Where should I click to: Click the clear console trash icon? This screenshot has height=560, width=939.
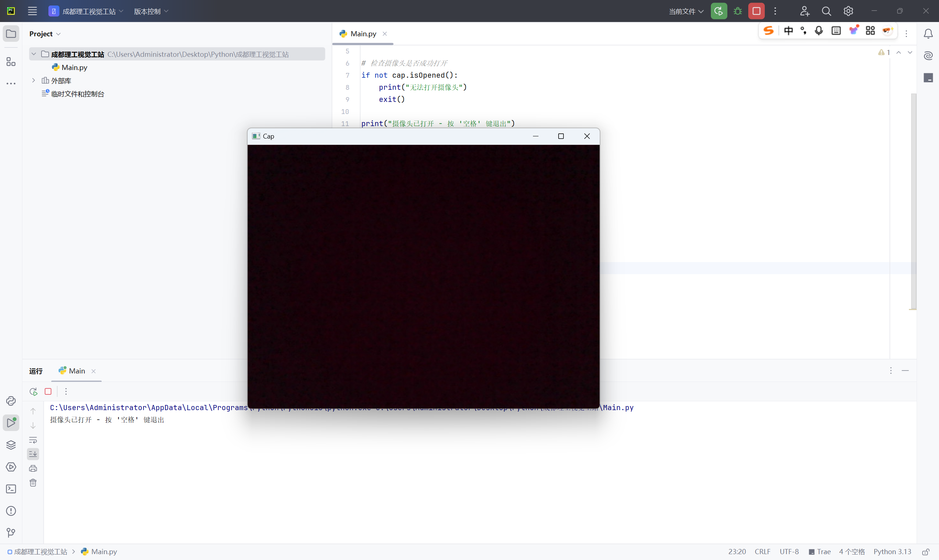[33, 483]
